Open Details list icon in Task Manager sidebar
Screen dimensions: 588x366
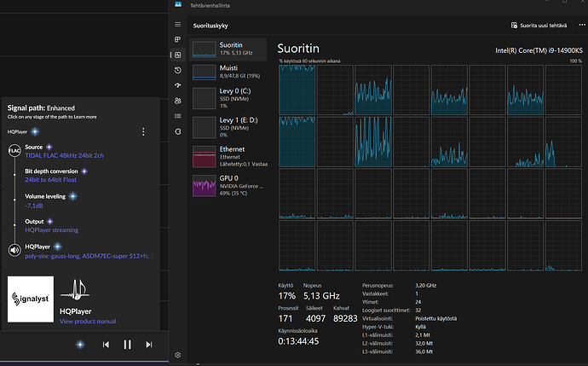coord(178,116)
